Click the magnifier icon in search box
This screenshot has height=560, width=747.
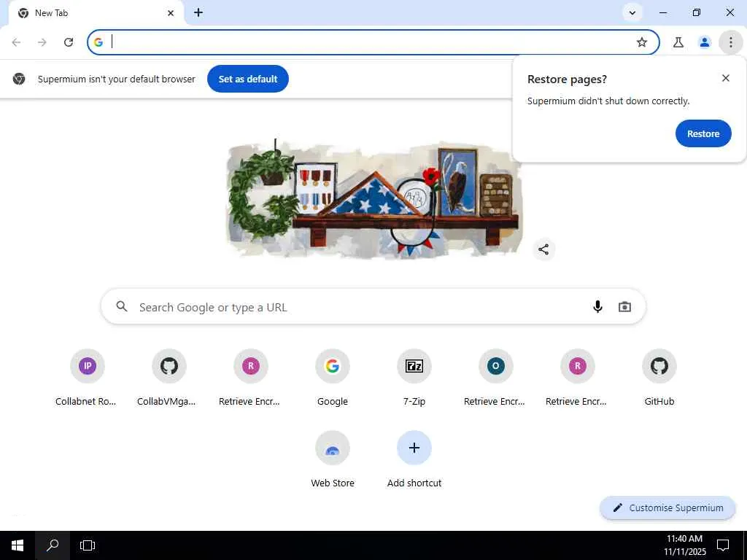pos(122,307)
